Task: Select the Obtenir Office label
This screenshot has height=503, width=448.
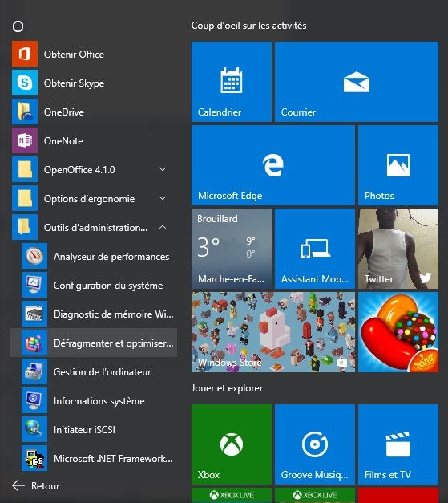Action: pyautogui.click(x=74, y=55)
